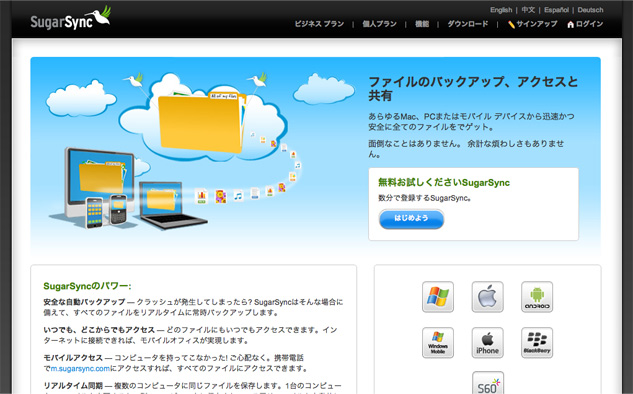Click the いつでも、どこからでもアクセス bold text
The image size is (633, 394).
(x=99, y=330)
